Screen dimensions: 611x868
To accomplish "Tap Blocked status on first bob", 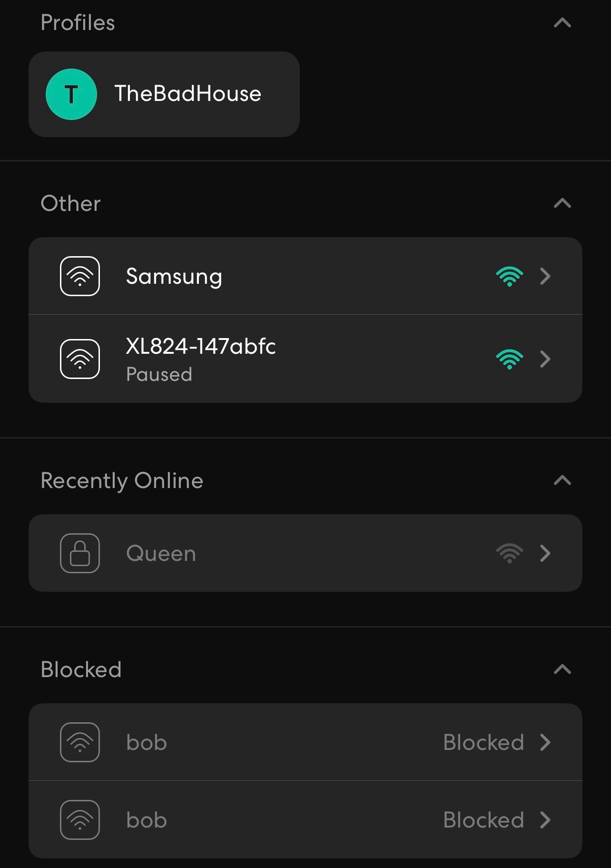I will point(483,742).
